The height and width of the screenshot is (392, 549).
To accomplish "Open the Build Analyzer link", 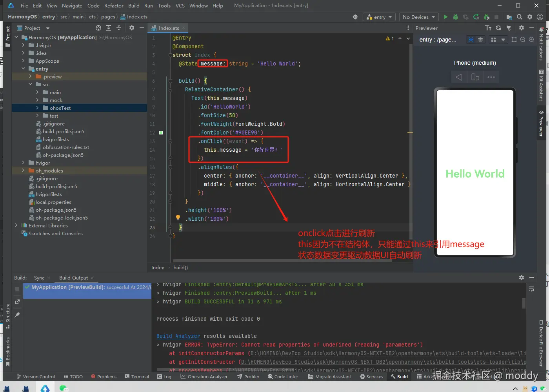I will tap(178, 336).
